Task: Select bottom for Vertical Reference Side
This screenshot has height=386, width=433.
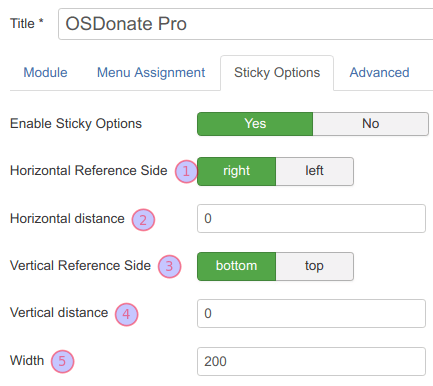Action: coord(237,266)
